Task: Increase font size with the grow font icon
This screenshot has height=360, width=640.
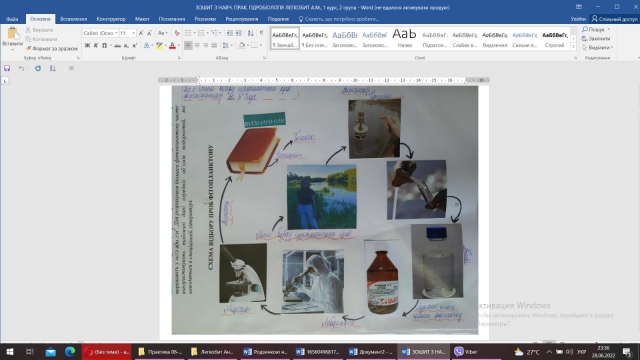Action: [x=141, y=33]
